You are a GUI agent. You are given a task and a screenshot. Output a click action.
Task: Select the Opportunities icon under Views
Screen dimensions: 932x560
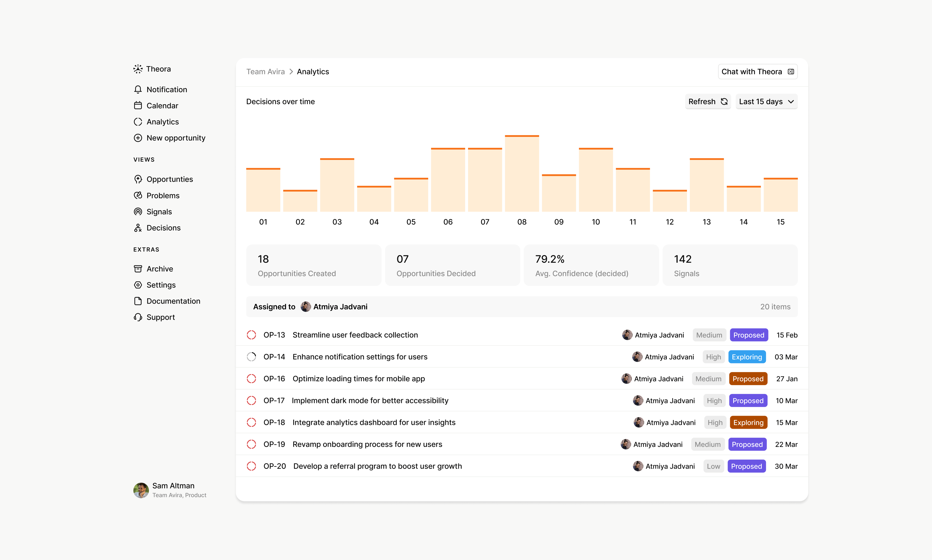(138, 179)
